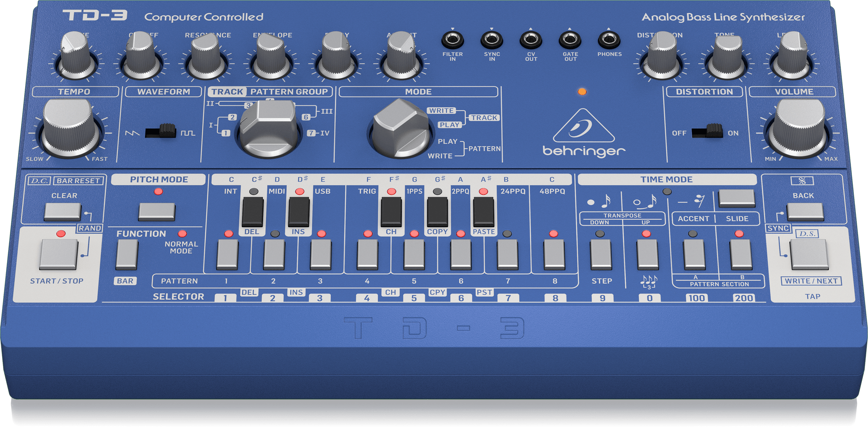This screenshot has height=427, width=868.
Task: Click the PHONES jack socket
Action: click(x=609, y=40)
